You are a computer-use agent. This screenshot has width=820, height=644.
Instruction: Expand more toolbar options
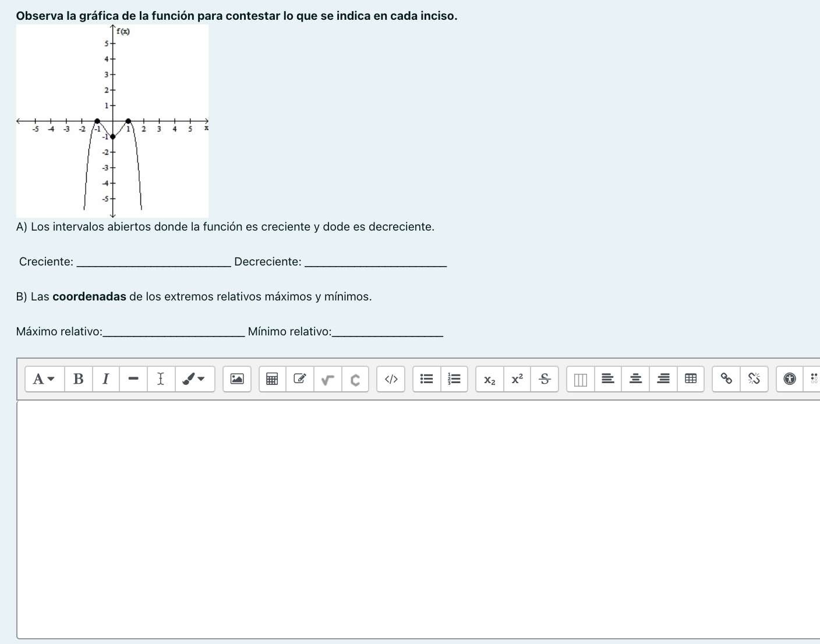(x=815, y=379)
